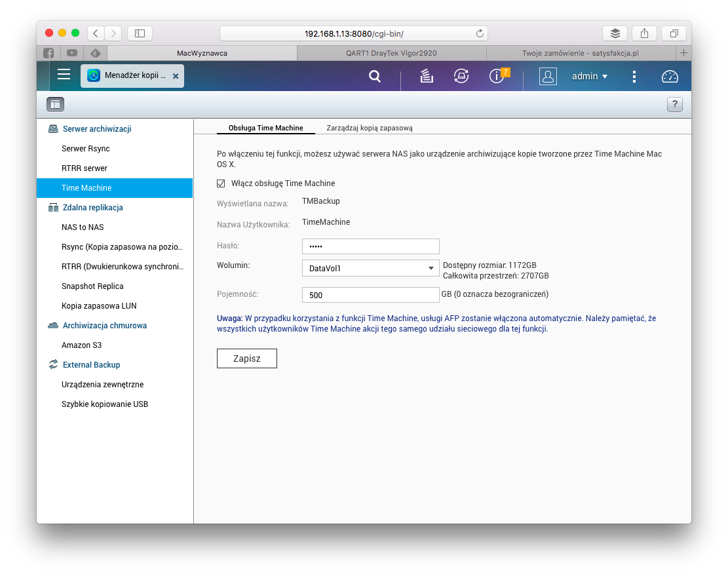Click the External Backup heading
This screenshot has width=728, height=576.
point(92,365)
